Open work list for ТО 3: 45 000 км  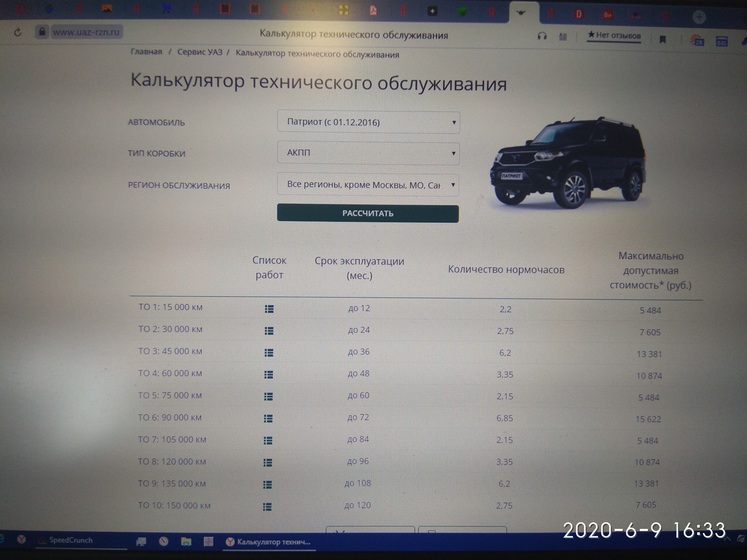click(268, 353)
